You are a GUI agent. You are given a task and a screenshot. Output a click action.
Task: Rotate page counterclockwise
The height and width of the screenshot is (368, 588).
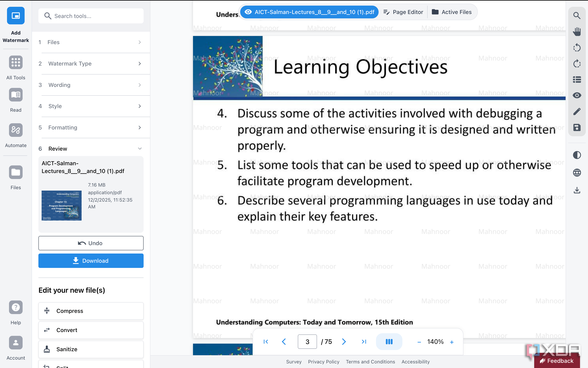(577, 48)
